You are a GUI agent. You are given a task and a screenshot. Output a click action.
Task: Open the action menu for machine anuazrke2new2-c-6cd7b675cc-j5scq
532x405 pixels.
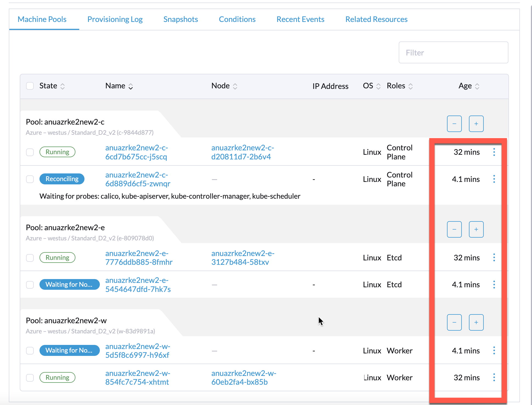[x=494, y=152]
